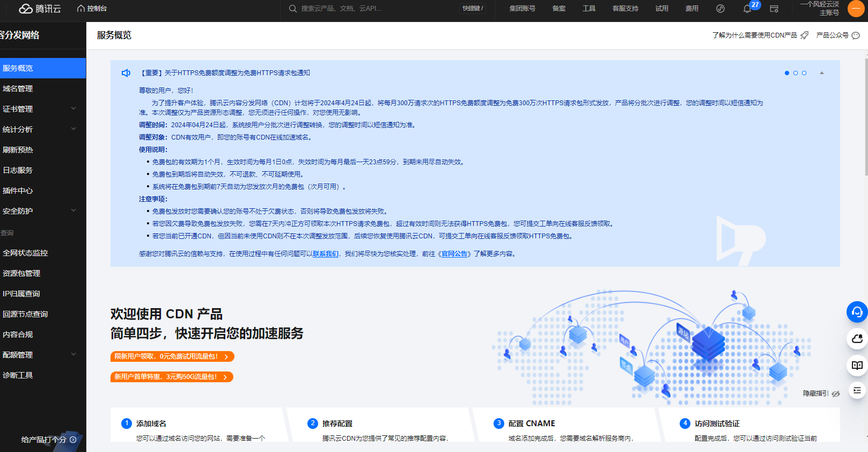Screen dimensions: 868x452
Task: Click the Tencent Cloud logo
Action: coord(40,9)
